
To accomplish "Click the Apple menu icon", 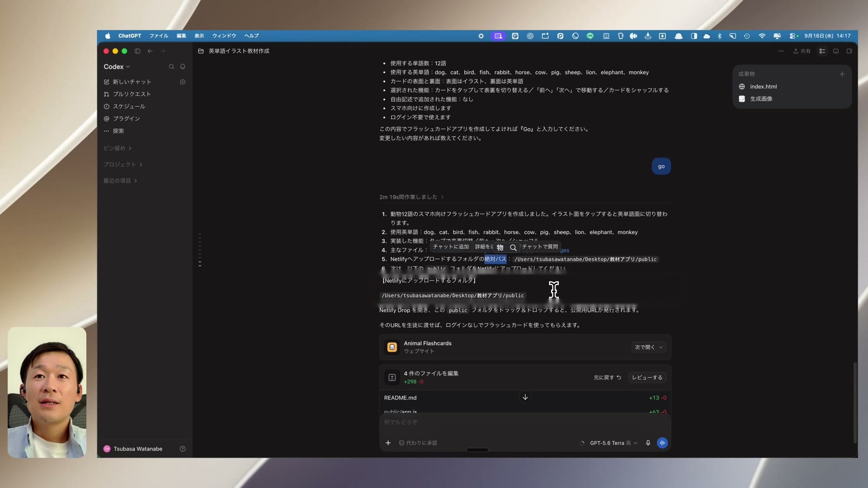I will (x=107, y=36).
